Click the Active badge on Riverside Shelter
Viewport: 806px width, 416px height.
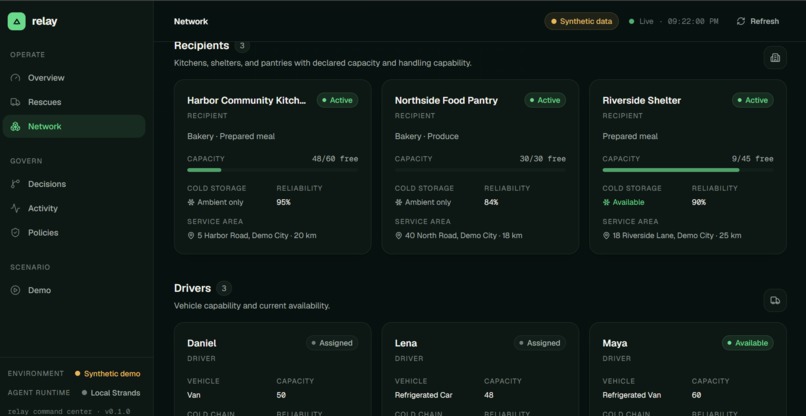pyautogui.click(x=753, y=100)
